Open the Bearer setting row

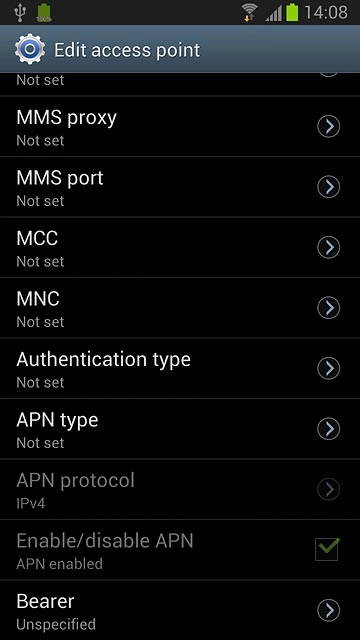point(180,610)
